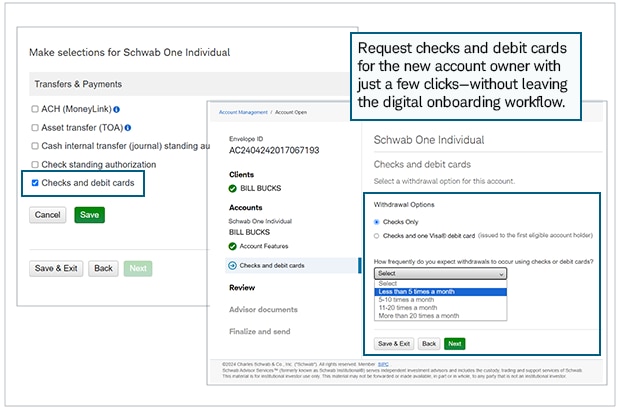The image size is (620, 410).
Task: Click Asset transfer (TOA) info icon
Action: (128, 128)
